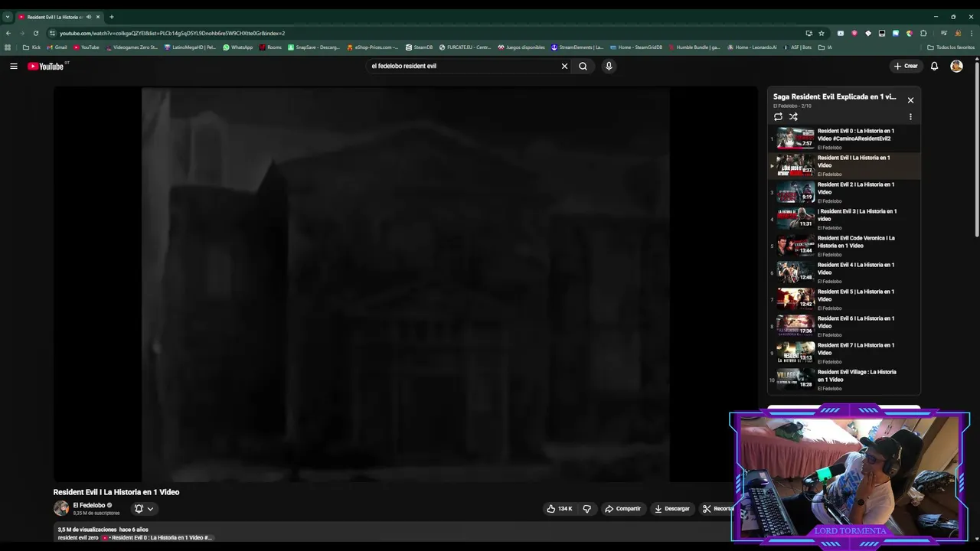
Task: Bookmark this page with the star
Action: [822, 33]
